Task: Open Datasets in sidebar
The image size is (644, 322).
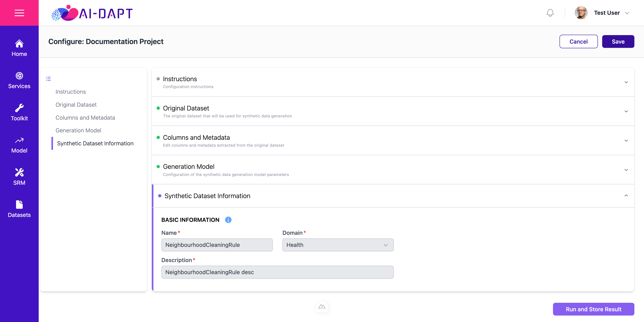Action: click(x=19, y=209)
